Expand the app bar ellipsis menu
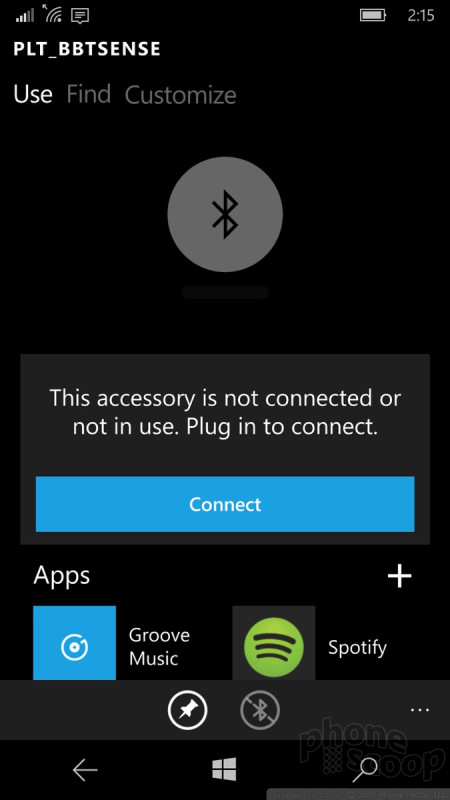Screen dimensions: 450x800 click(x=420, y=710)
